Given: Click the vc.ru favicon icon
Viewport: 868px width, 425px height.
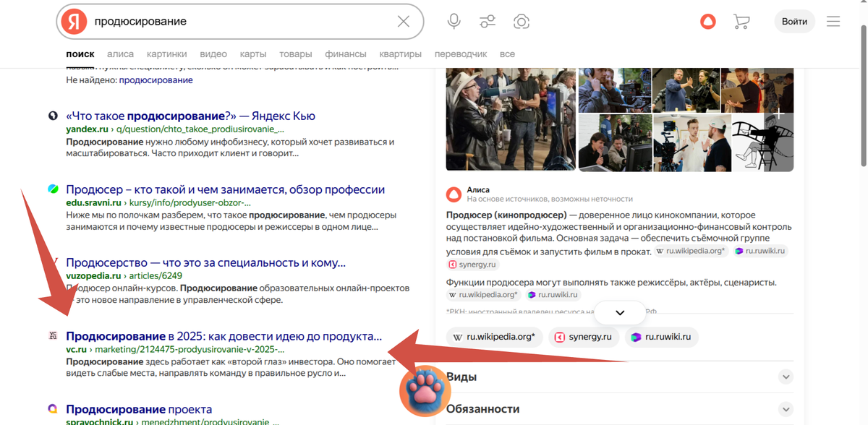Looking at the screenshot, I should click(53, 336).
